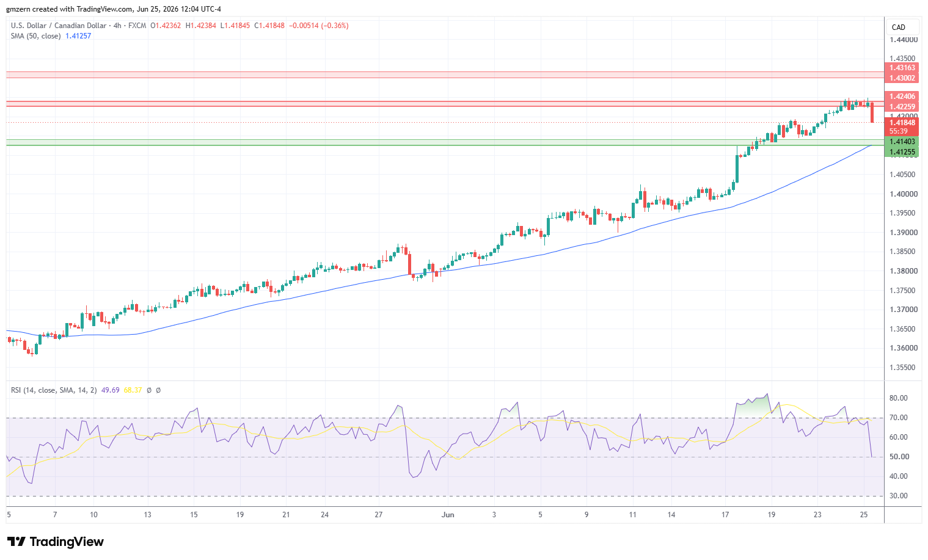The image size is (928, 560).
Task: Click the 1.38000 price axis label
Action: tap(903, 271)
